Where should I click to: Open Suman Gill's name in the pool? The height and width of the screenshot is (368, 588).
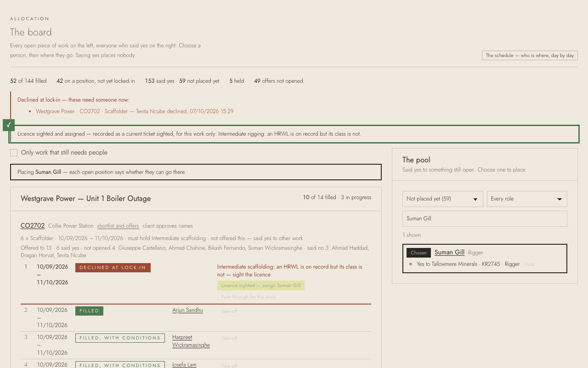tap(449, 252)
